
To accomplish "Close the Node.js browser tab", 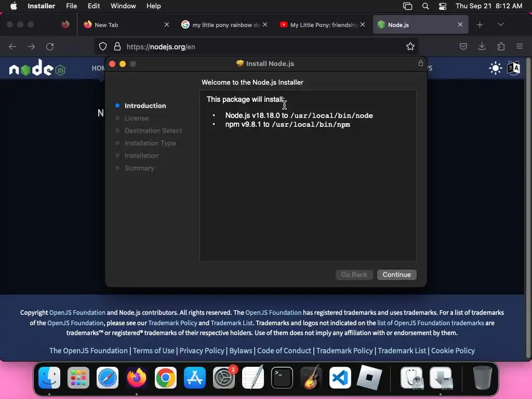I will 460,24.
